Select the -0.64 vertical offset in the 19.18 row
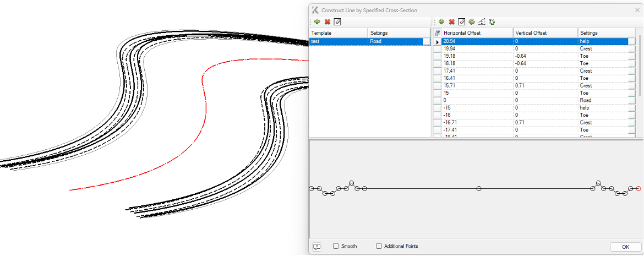The height and width of the screenshot is (256, 644). click(x=545, y=56)
